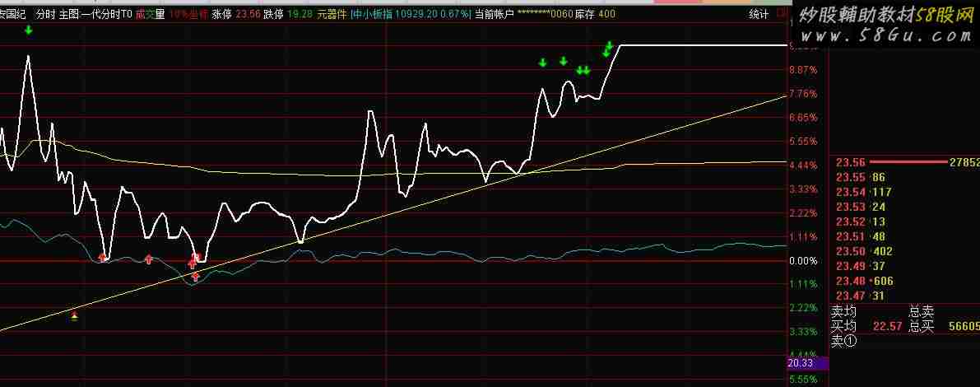Click the 涨停 23.56 limit-up price
This screenshot has height=387, width=980.
pos(235,14)
